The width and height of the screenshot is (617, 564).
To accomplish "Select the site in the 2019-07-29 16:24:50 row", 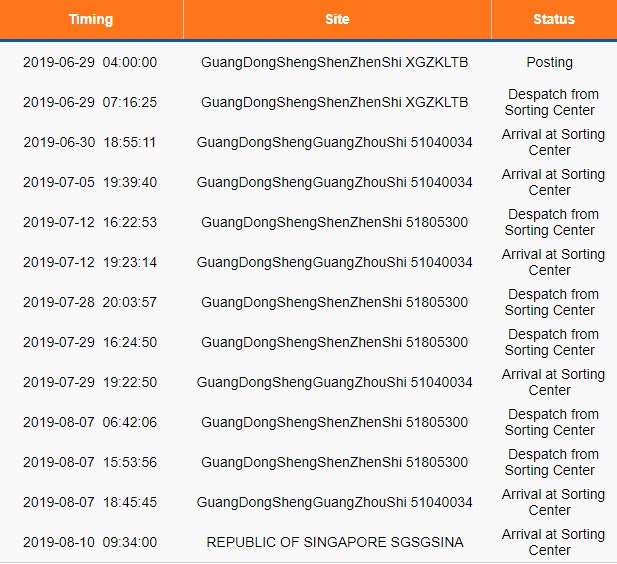I will pyautogui.click(x=334, y=342).
